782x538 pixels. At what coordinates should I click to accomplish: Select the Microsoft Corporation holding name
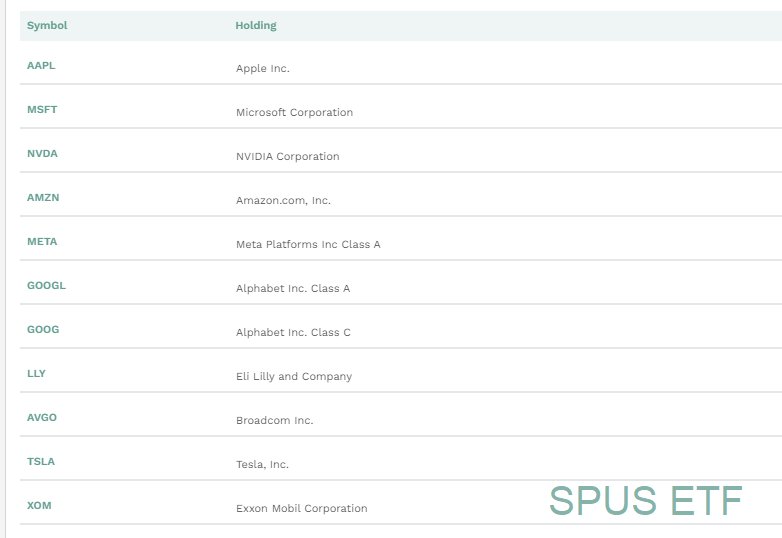click(x=294, y=112)
